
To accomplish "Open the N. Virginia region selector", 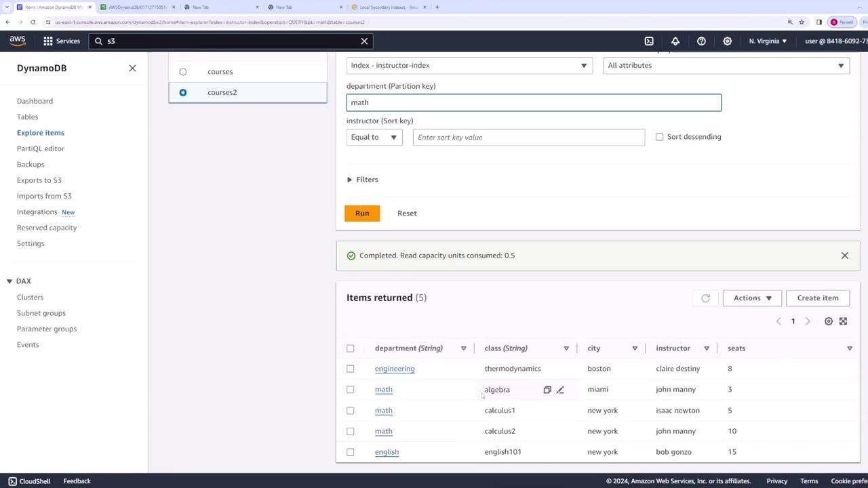I will coord(768,41).
